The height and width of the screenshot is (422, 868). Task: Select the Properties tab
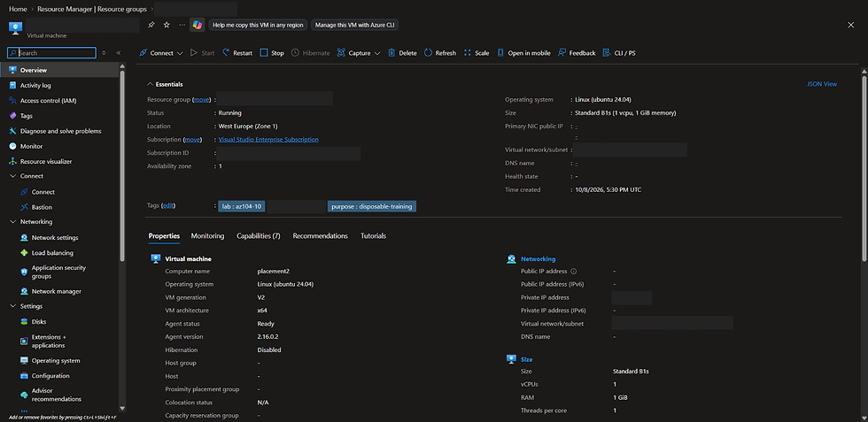(164, 235)
